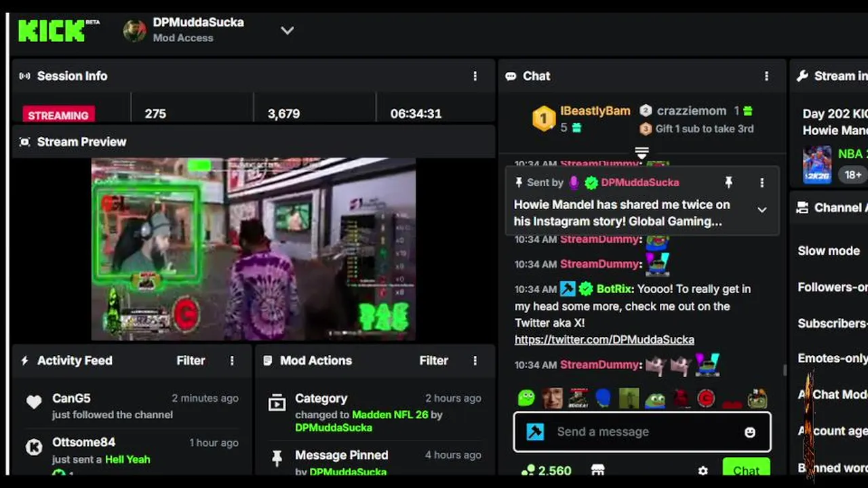
Task: Select the face photo emote
Action: point(552,398)
